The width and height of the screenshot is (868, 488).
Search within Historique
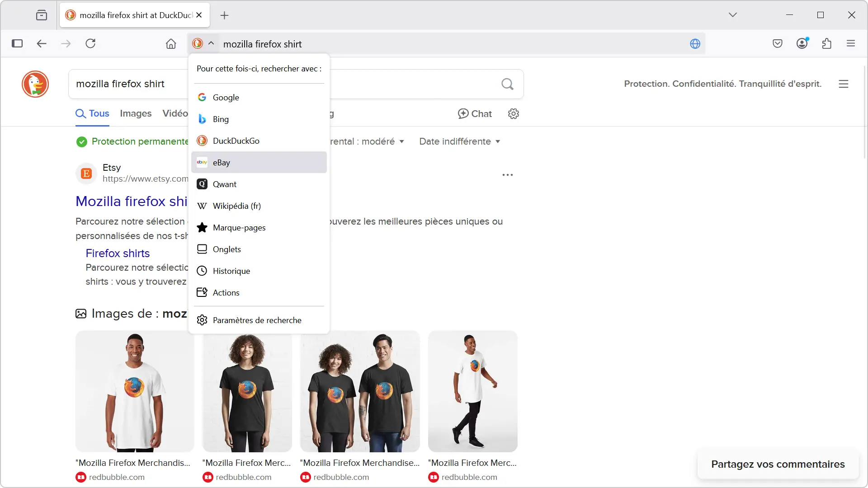[x=259, y=271]
